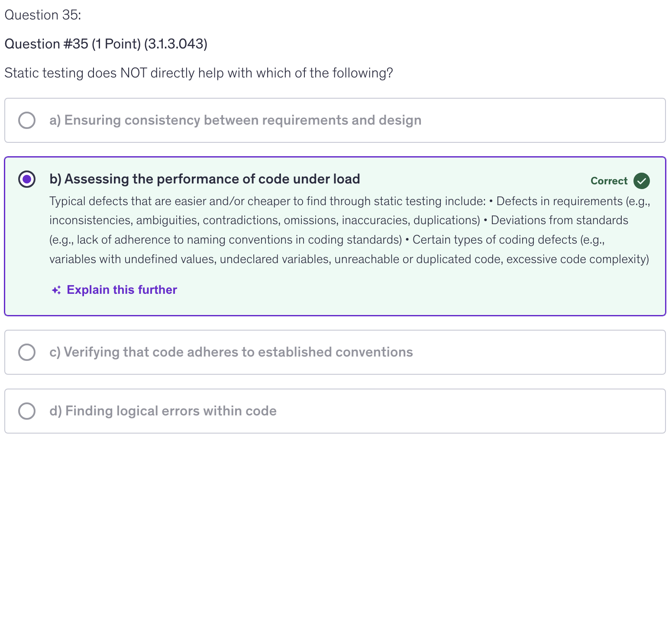Click the green Correct checkmark icon
672x643 pixels.
coord(641,181)
